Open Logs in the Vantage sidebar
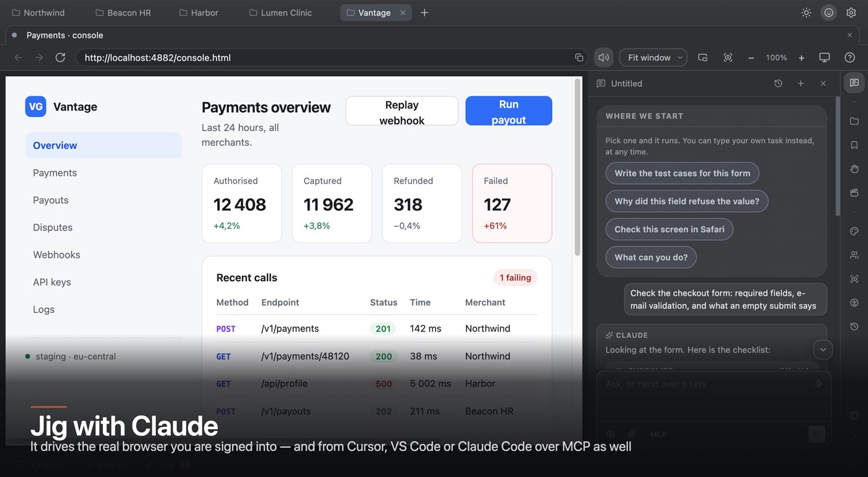868x477 pixels. [x=104, y=309]
